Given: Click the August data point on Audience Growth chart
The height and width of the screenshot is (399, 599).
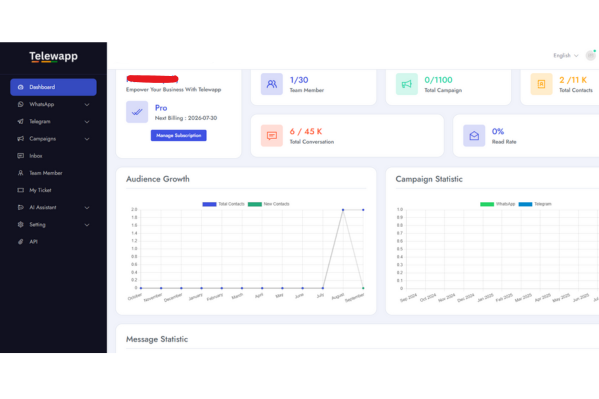Looking at the screenshot, I should pyautogui.click(x=343, y=210).
